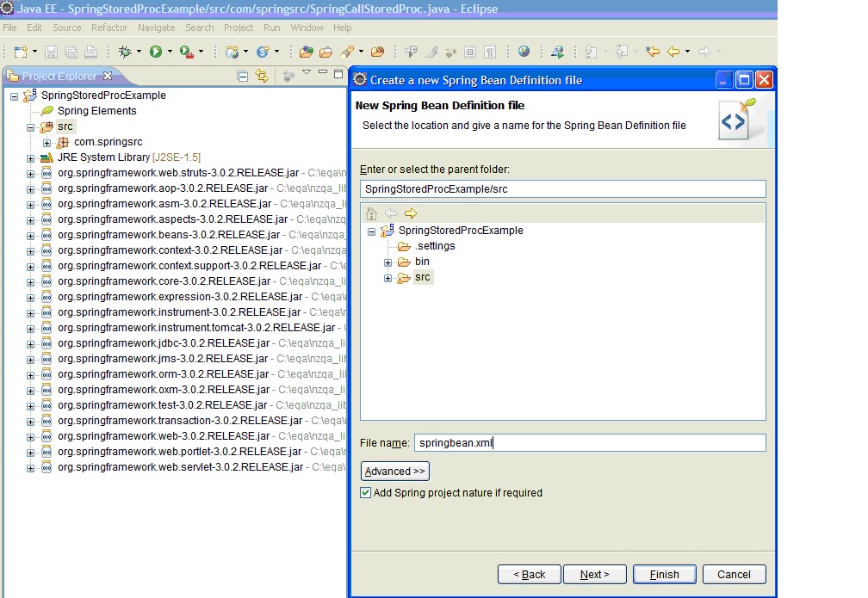Open the Window menu
Image resolution: width=868 pixels, height=598 pixels.
click(x=307, y=28)
